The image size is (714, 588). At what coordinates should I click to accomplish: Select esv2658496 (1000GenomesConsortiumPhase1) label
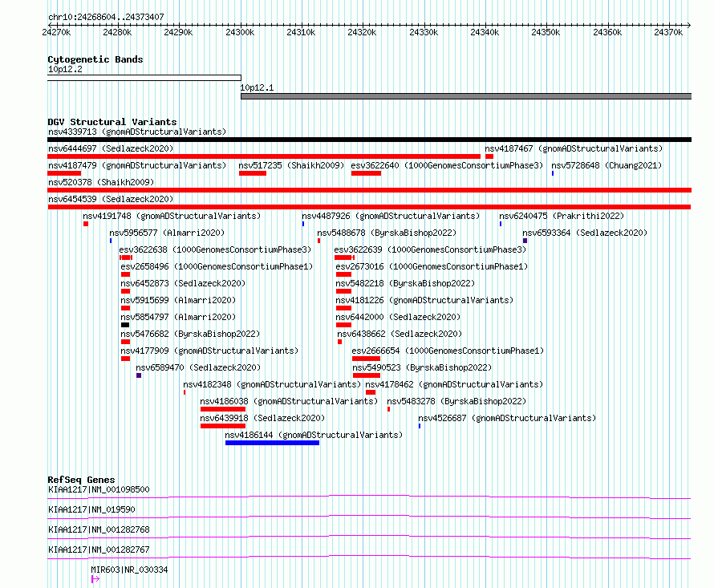pyautogui.click(x=217, y=266)
